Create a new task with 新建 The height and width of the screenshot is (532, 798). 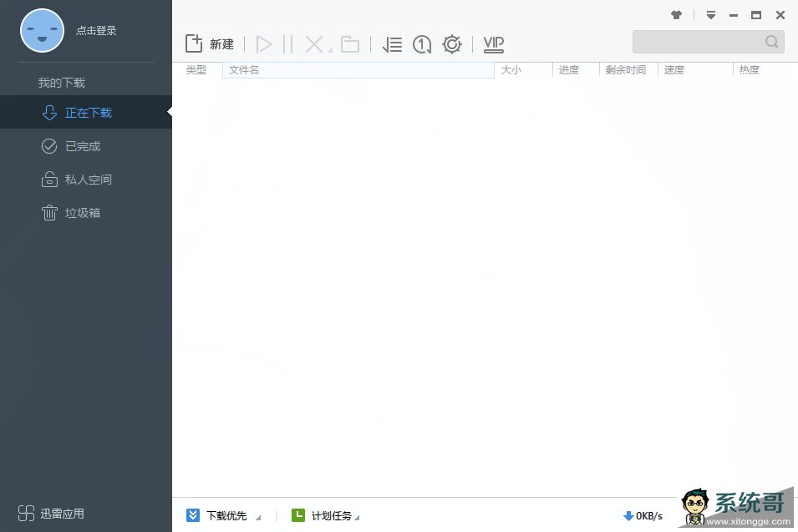[x=210, y=43]
